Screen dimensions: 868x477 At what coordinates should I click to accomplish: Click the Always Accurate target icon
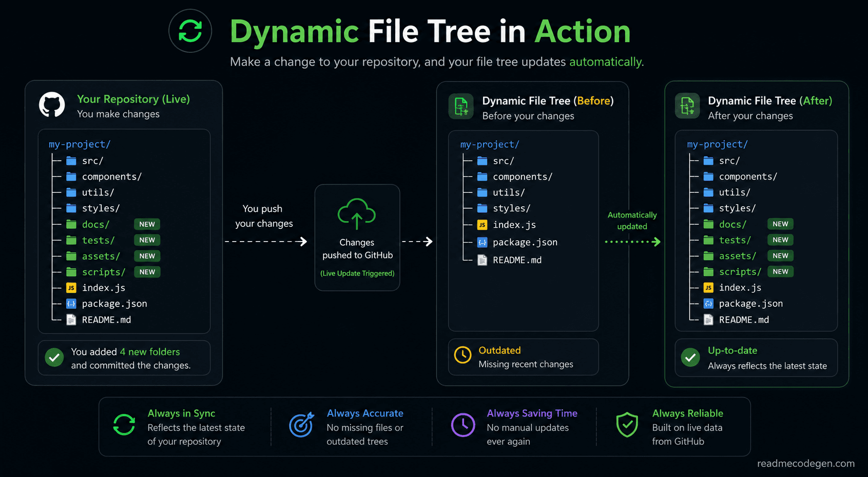(302, 425)
